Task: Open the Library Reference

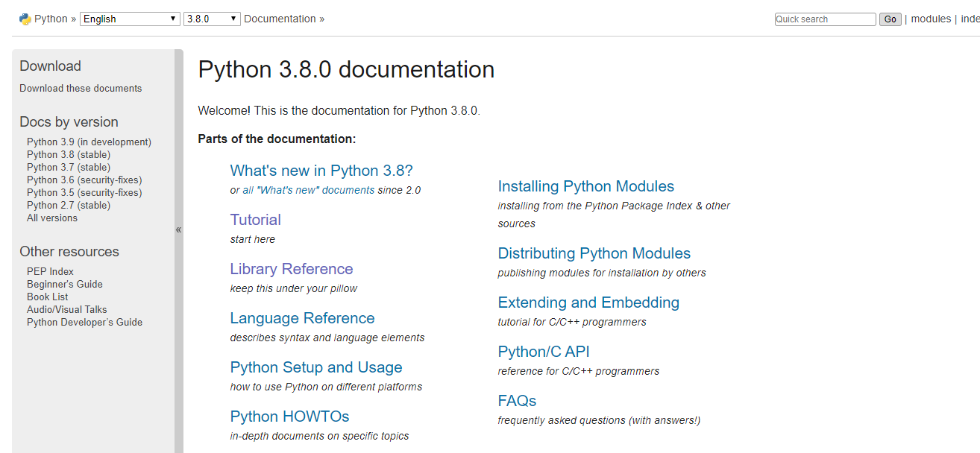Action: [x=292, y=269]
